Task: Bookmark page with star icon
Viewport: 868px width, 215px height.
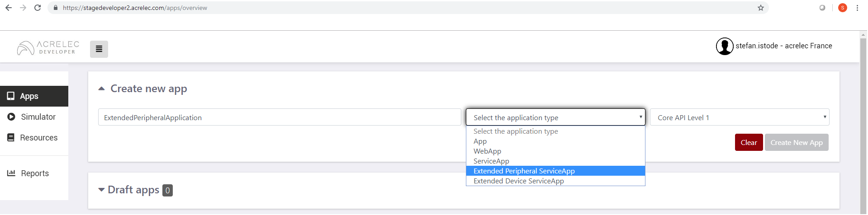Action: tap(760, 8)
